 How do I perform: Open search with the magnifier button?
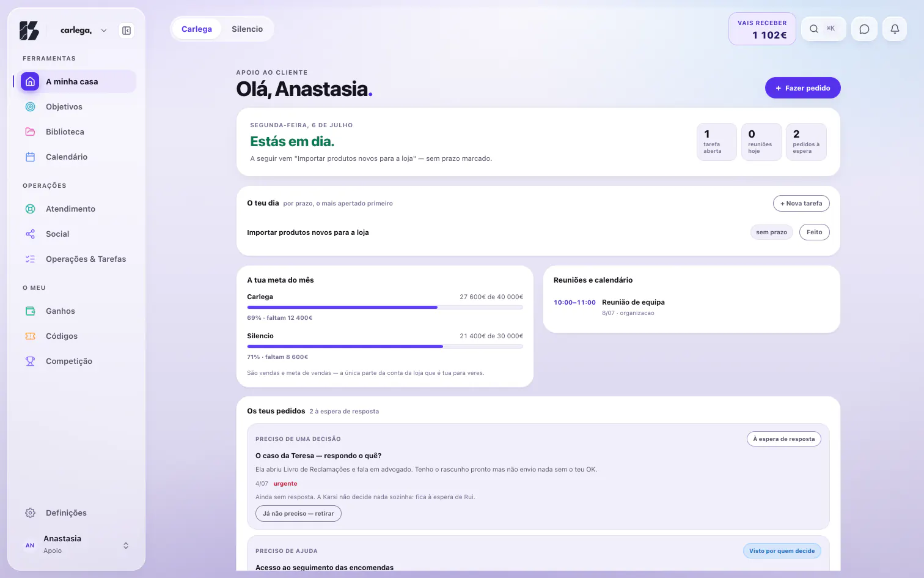click(x=823, y=29)
